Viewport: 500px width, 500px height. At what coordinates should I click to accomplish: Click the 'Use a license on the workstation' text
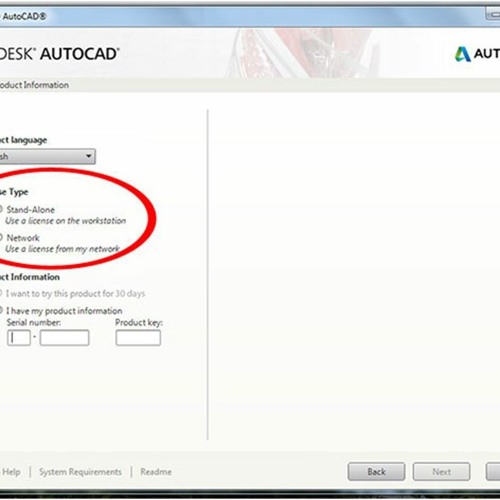[66, 221]
